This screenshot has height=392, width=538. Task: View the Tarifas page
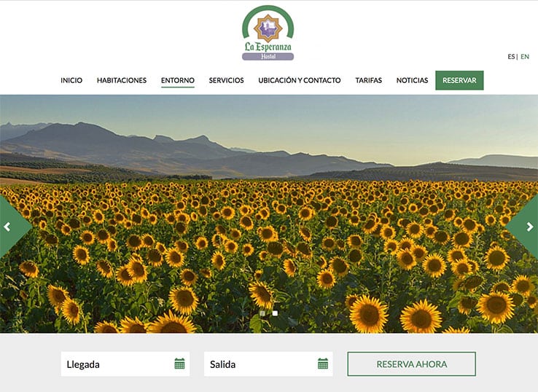click(368, 80)
